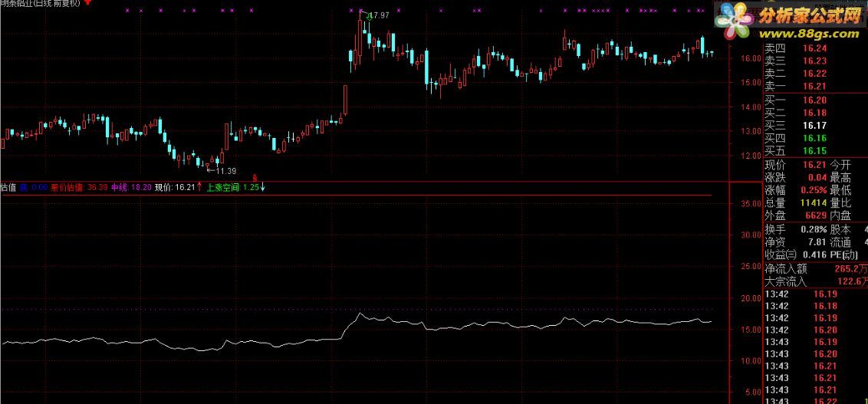Screen dimensions: 868x404
Task: Select the 卖二 16.22 ask row
Action: [795, 74]
